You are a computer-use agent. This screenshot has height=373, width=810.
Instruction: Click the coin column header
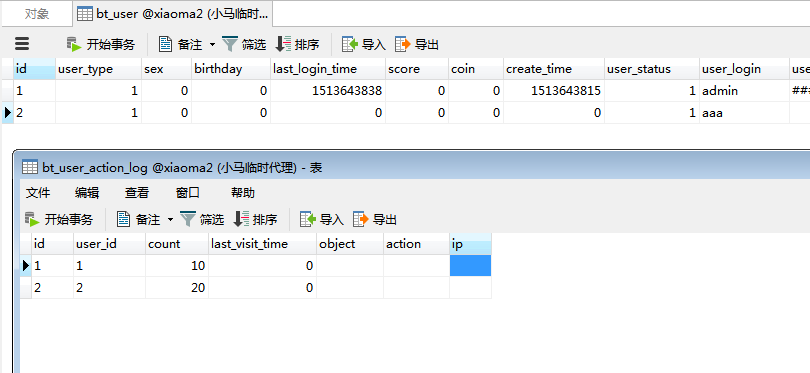click(x=476, y=69)
